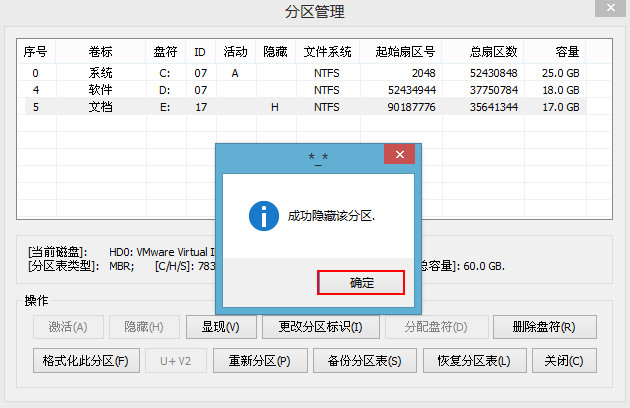
Task: Click the 卷标 column header
Action: tap(100, 52)
